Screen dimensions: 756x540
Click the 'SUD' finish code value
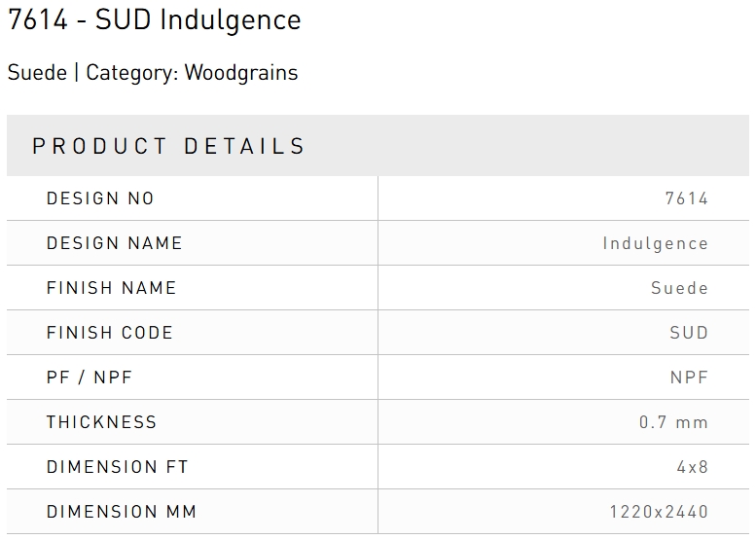pyautogui.click(x=689, y=333)
